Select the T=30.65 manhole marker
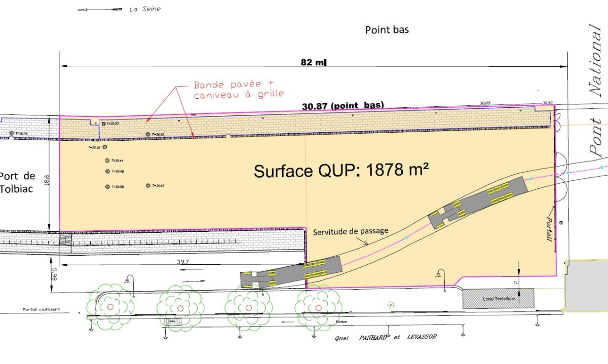The height and width of the screenshot is (364, 608). click(148, 186)
